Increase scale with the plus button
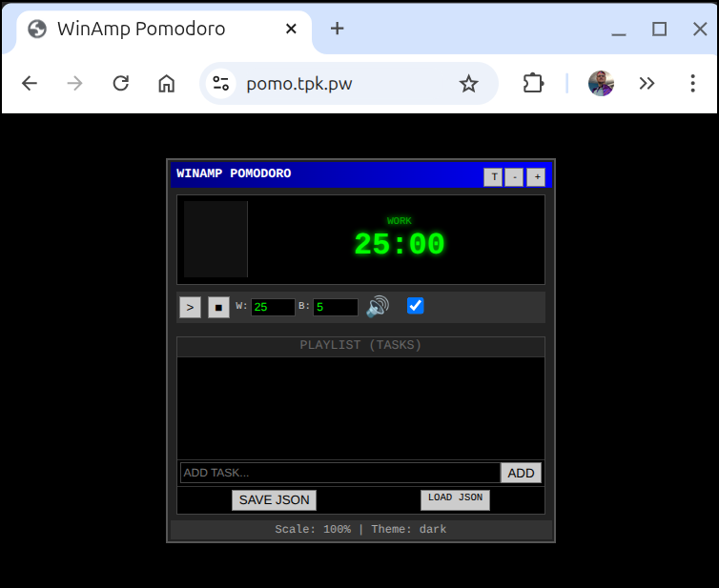This screenshot has height=588, width=719. pyautogui.click(x=536, y=177)
